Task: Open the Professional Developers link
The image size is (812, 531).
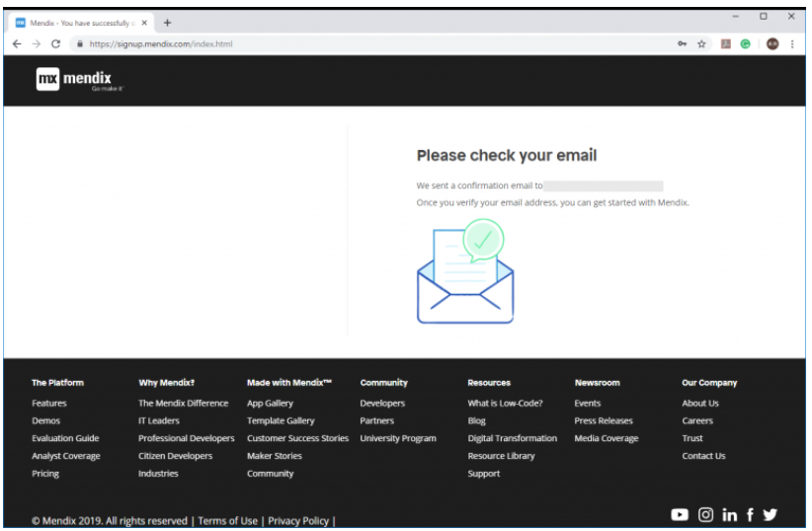Action: 186,438
